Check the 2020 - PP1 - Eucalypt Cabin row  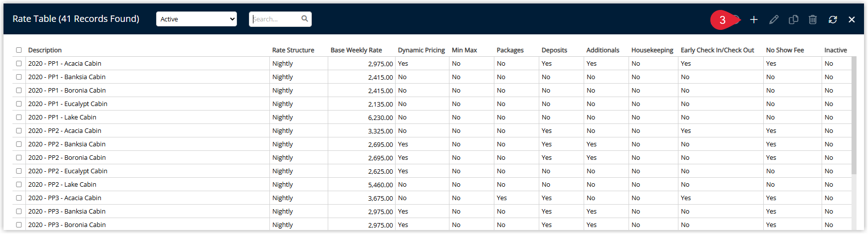(x=19, y=104)
